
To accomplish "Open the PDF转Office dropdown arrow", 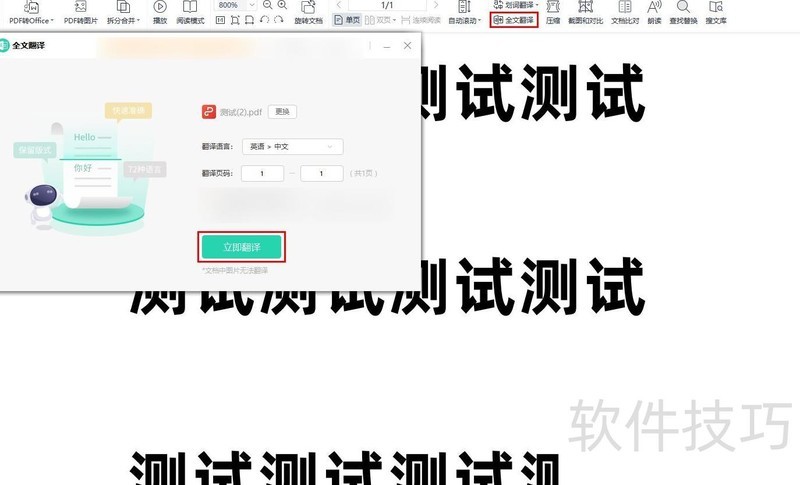I will point(52,20).
